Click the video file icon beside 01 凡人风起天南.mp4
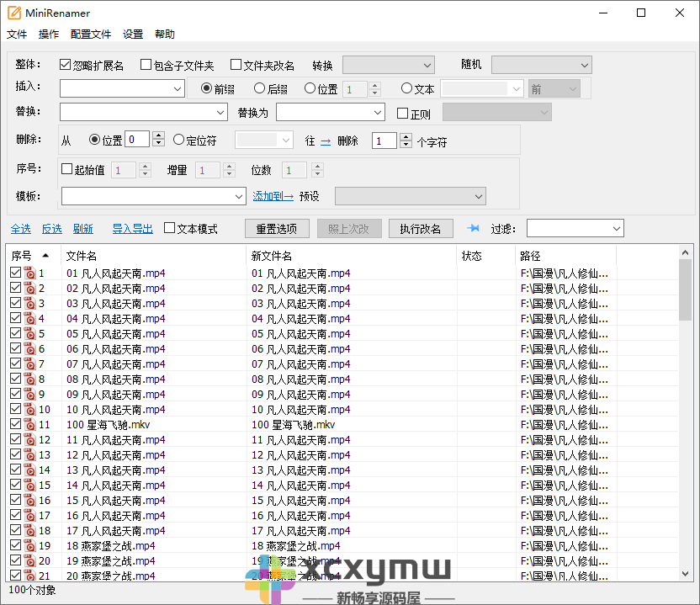 [29, 272]
